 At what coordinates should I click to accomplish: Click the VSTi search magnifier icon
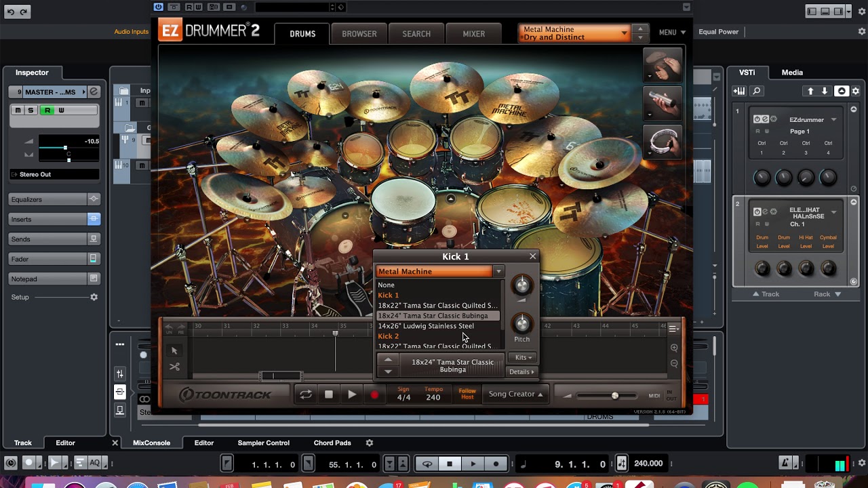pos(757,91)
